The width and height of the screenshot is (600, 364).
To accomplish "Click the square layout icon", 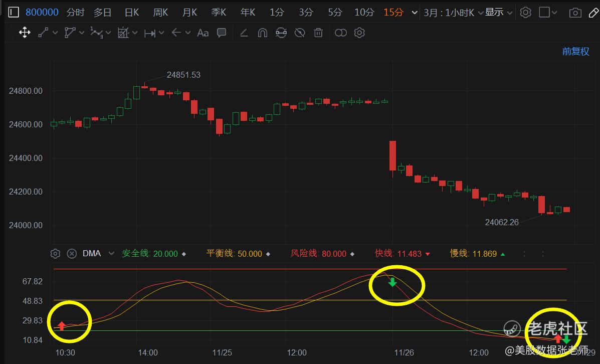I will [544, 12].
